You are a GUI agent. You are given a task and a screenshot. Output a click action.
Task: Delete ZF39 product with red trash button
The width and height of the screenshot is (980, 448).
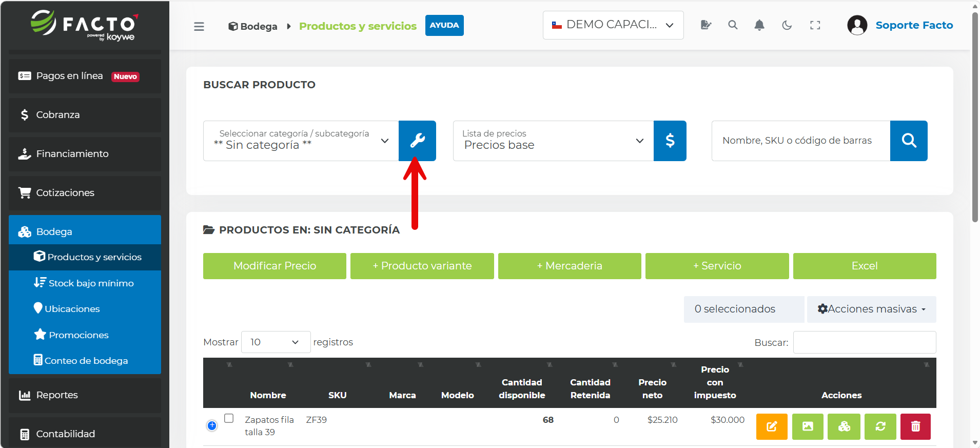point(915,426)
